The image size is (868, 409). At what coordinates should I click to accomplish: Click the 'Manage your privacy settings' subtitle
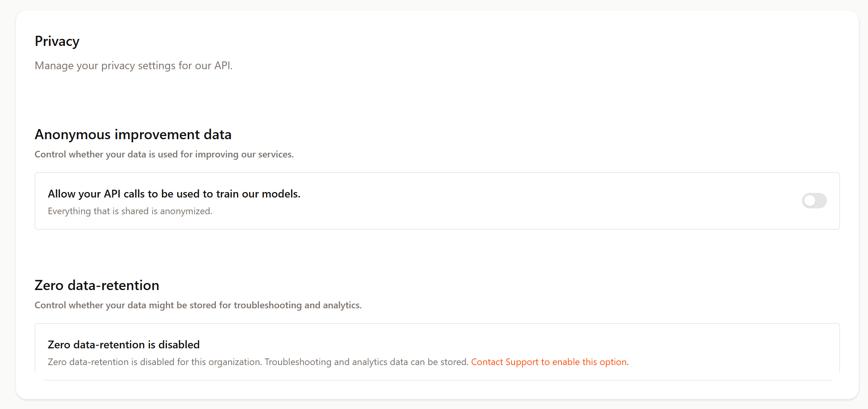[x=133, y=66]
